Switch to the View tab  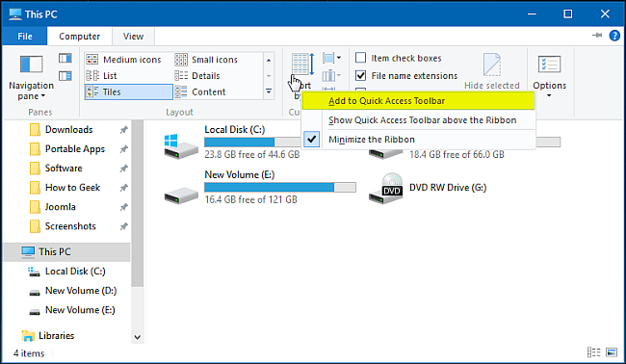(133, 37)
